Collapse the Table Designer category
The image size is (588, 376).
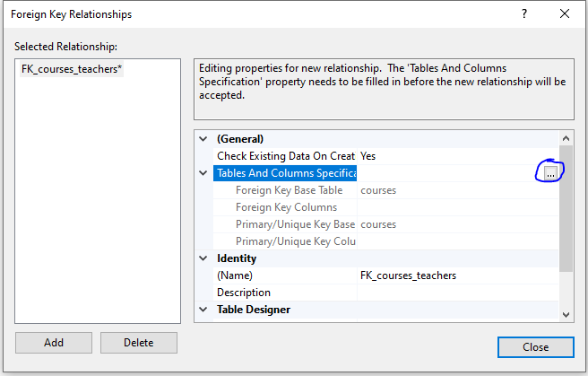203,310
